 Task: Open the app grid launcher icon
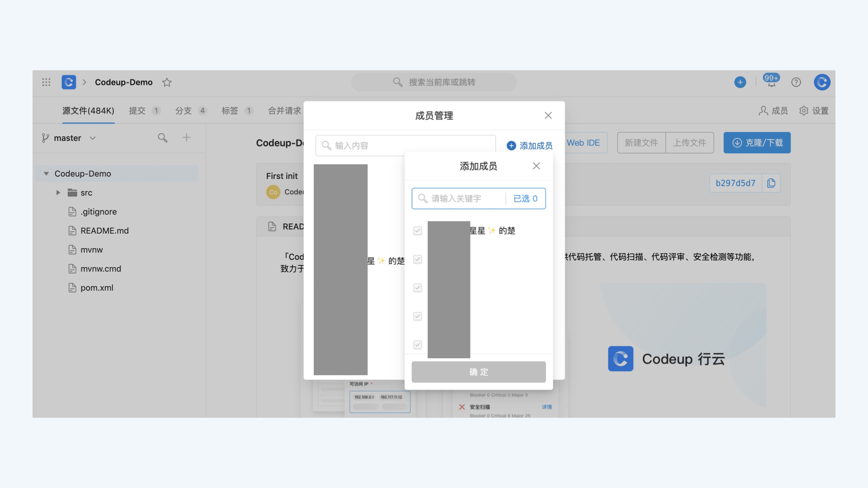pos(46,82)
